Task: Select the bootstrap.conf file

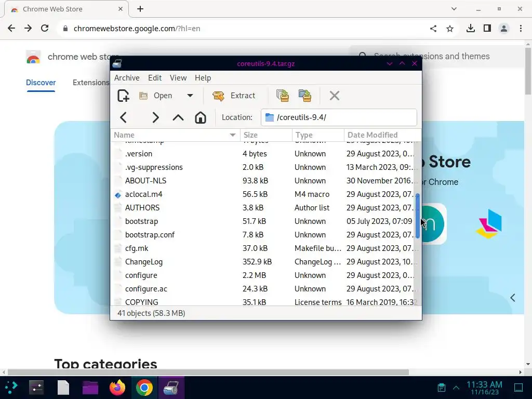Action: [263, 235]
